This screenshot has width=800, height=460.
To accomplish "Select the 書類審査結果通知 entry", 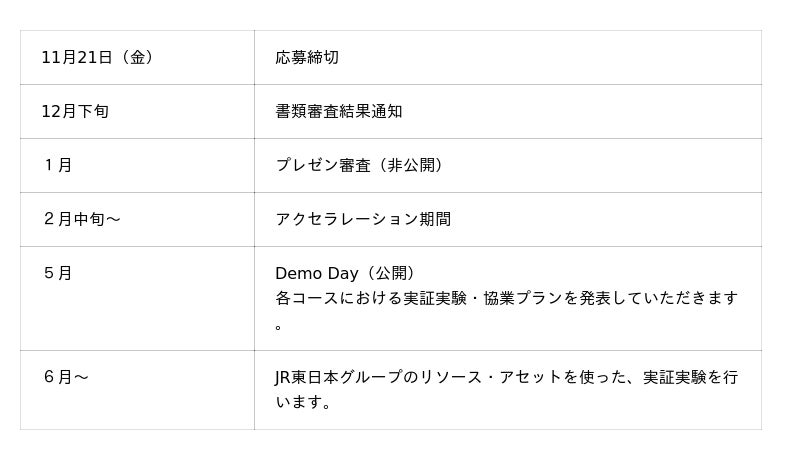I will coord(339,111).
